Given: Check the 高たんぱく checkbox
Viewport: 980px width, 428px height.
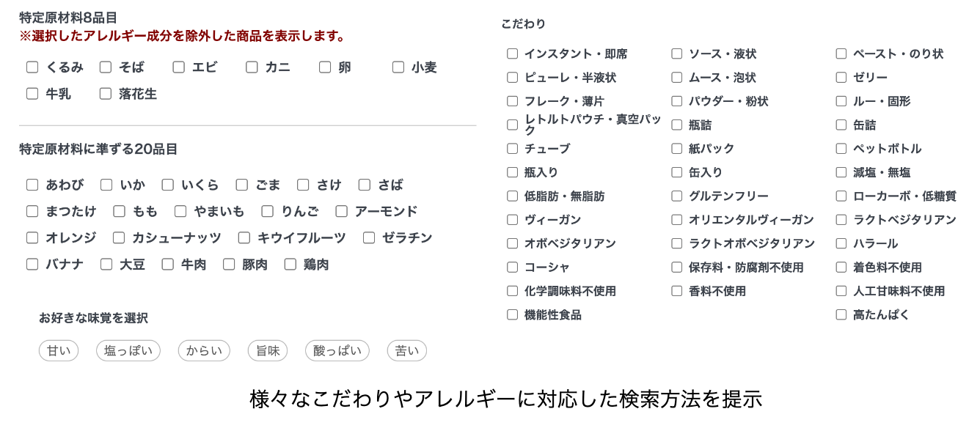Looking at the screenshot, I should (x=841, y=314).
